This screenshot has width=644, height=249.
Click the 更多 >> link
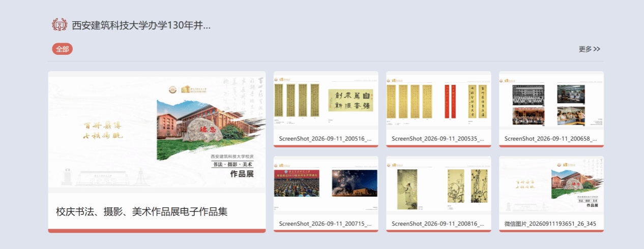[x=590, y=49]
